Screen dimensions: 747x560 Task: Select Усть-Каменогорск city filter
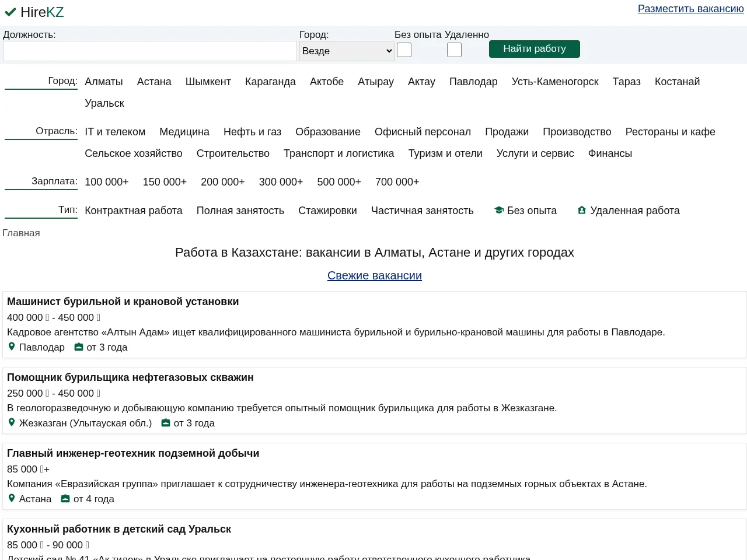(555, 82)
